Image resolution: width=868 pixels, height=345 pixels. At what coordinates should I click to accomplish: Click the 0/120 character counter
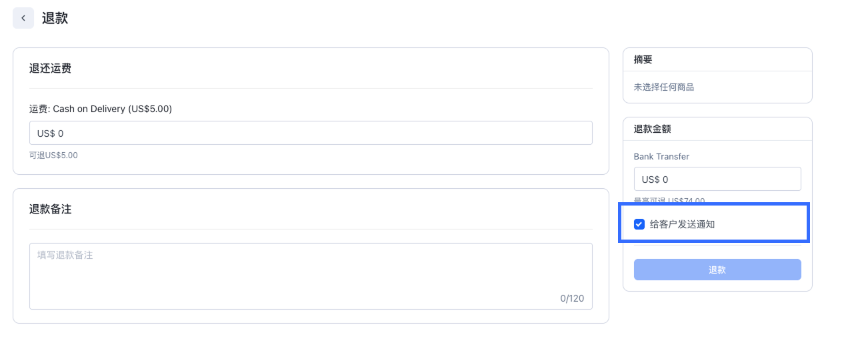pyautogui.click(x=571, y=298)
